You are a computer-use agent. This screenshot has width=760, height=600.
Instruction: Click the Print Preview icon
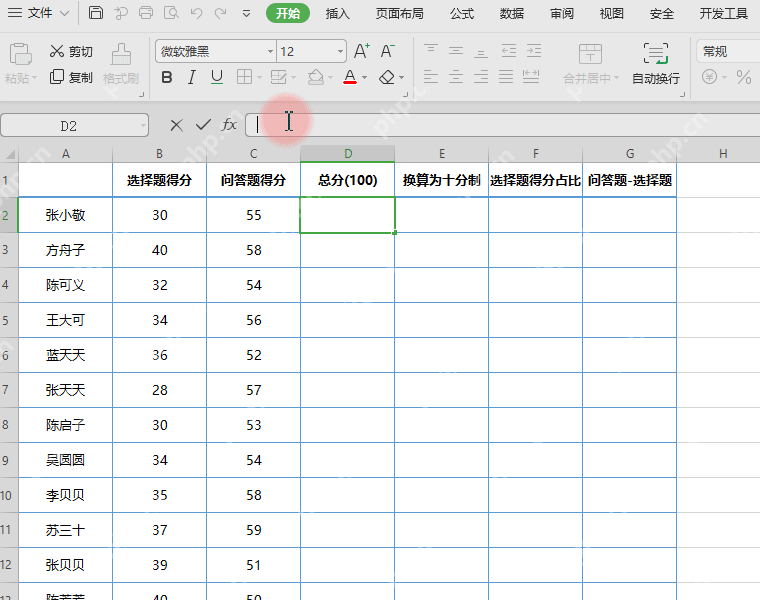(171, 13)
